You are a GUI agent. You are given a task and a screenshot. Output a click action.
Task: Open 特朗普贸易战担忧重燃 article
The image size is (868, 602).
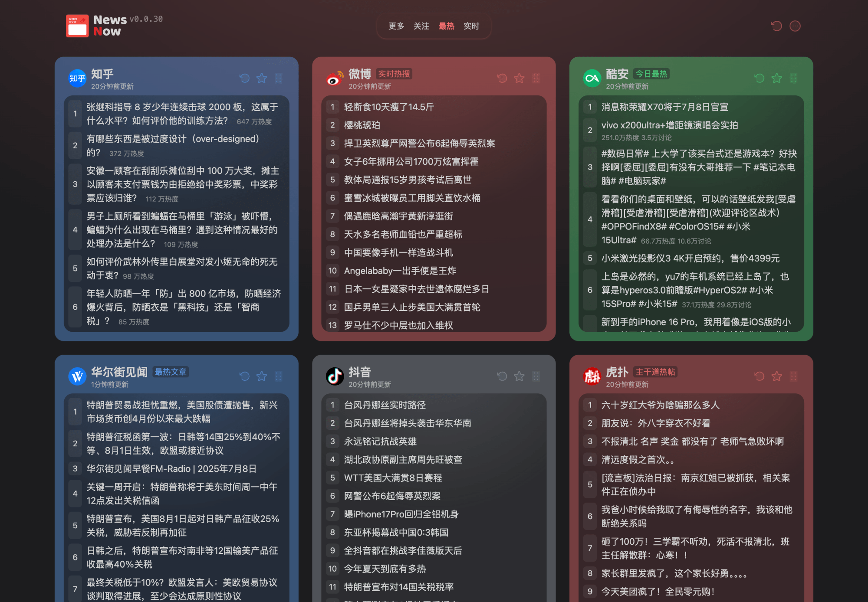click(x=176, y=412)
